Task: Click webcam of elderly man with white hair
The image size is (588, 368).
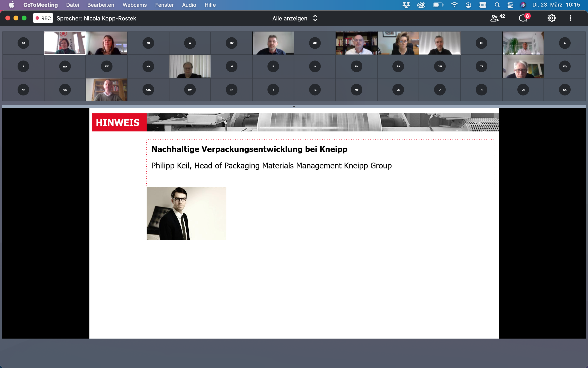Action: click(x=523, y=66)
